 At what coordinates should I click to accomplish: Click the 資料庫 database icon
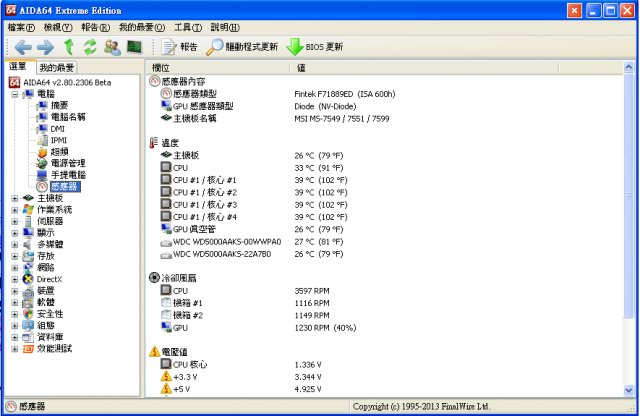pos(28,337)
